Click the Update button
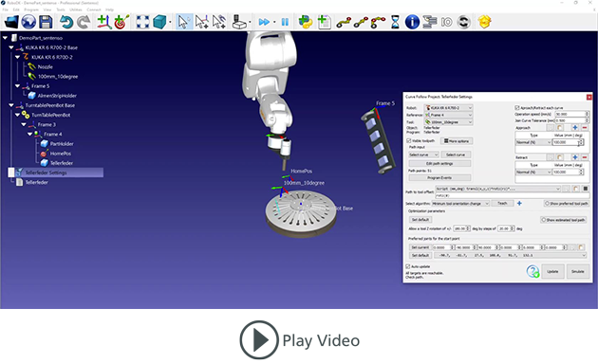 click(552, 271)
